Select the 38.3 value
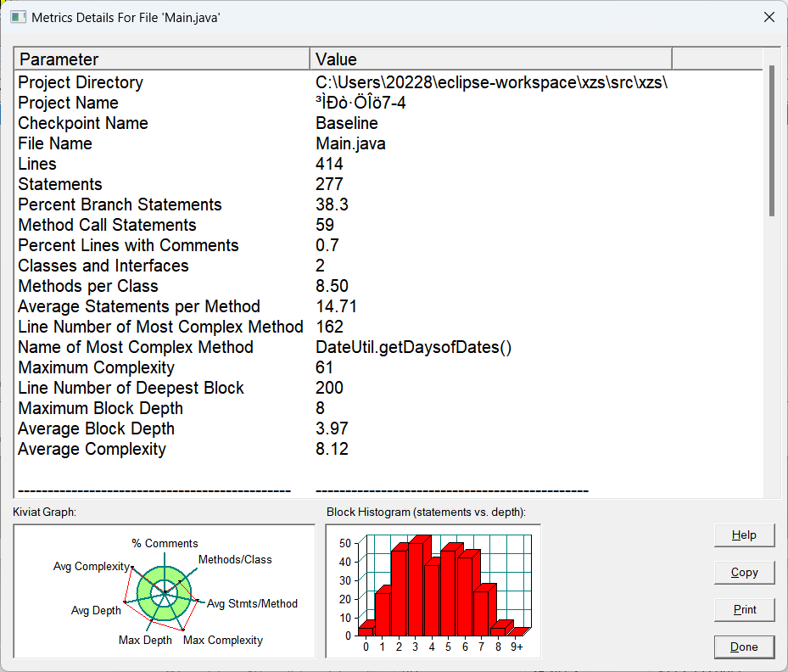The width and height of the screenshot is (788, 672). coord(332,204)
